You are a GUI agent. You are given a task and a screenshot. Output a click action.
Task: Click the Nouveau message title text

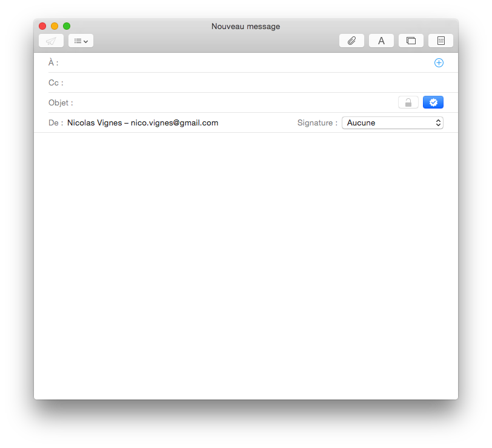coord(245,27)
